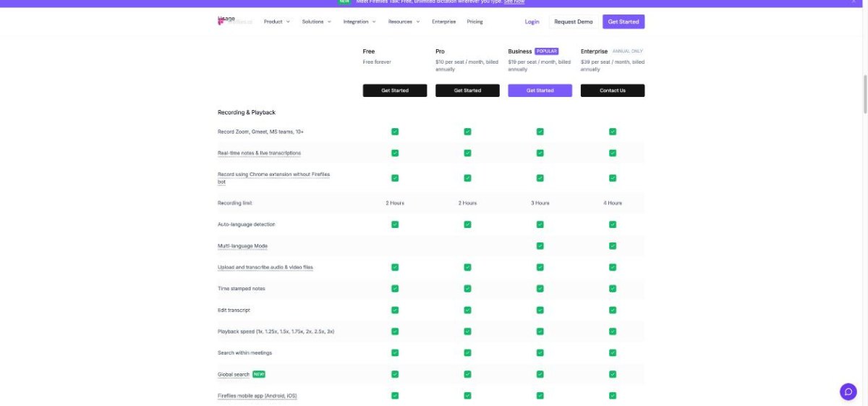Image resolution: width=868 pixels, height=406 pixels.
Task: Dismiss the top announcement banner with X
Action: point(854,2)
